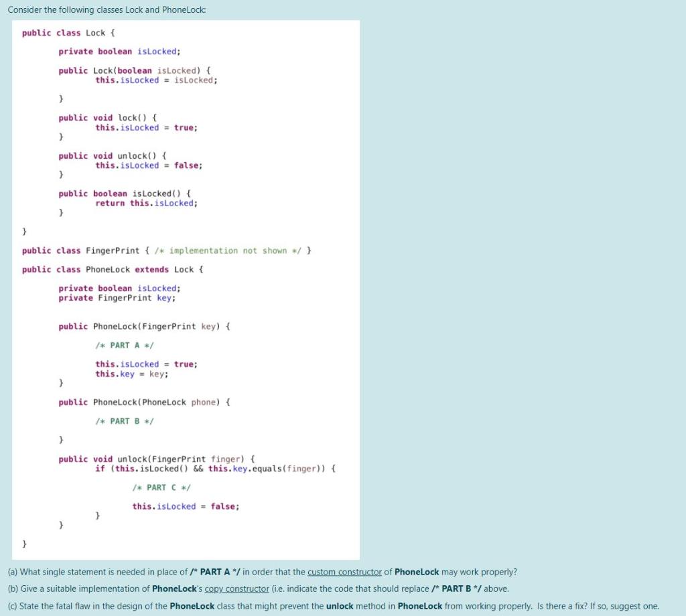Click the PART C comment placeholder
Screen dimensions: 686x616
click(x=161, y=487)
